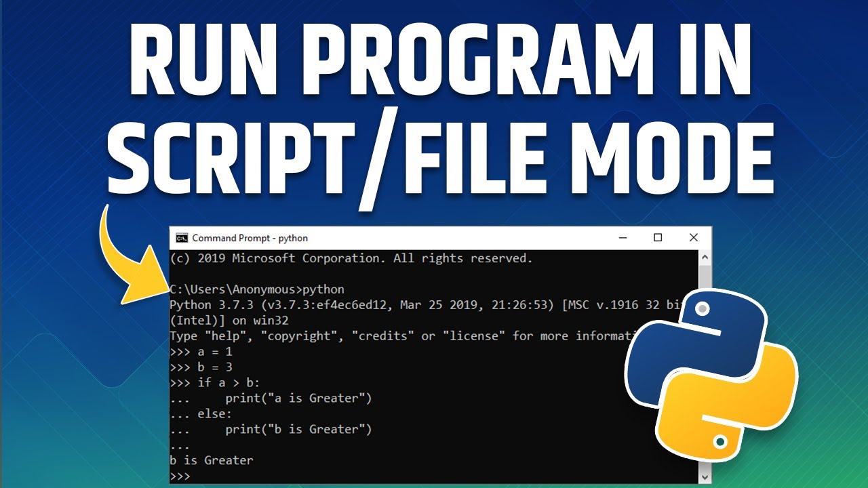Image resolution: width=868 pixels, height=488 pixels.
Task: Click the "b is Greater" output line
Action: point(212,460)
